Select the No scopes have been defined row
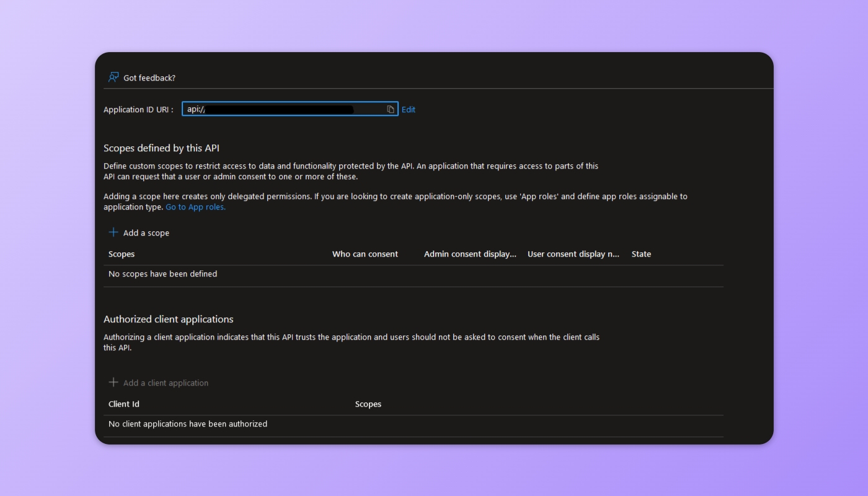868x496 pixels. pos(162,273)
